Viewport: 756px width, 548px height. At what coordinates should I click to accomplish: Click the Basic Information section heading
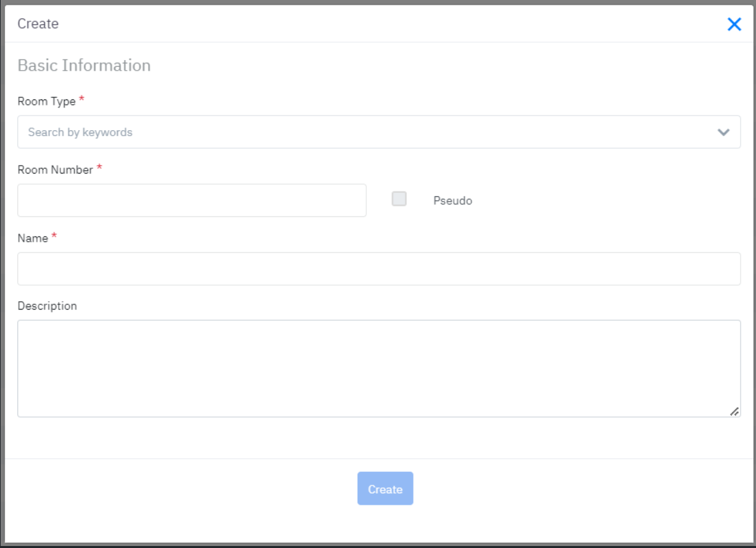(x=84, y=65)
